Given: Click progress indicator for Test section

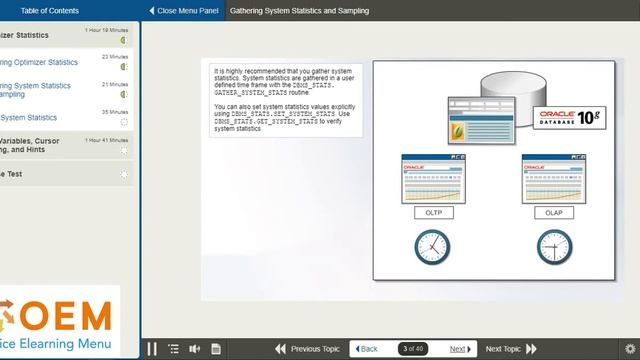Looking at the screenshot, I should click(124, 175).
